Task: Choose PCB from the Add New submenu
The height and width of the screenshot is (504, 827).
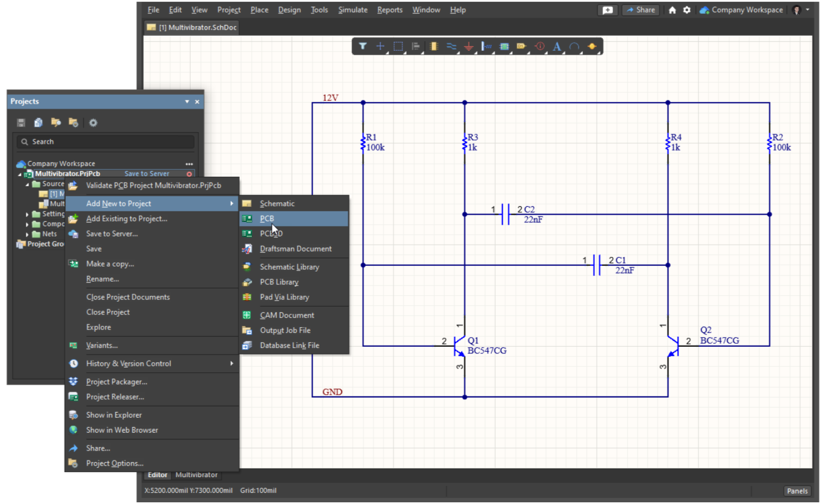Action: pyautogui.click(x=267, y=219)
